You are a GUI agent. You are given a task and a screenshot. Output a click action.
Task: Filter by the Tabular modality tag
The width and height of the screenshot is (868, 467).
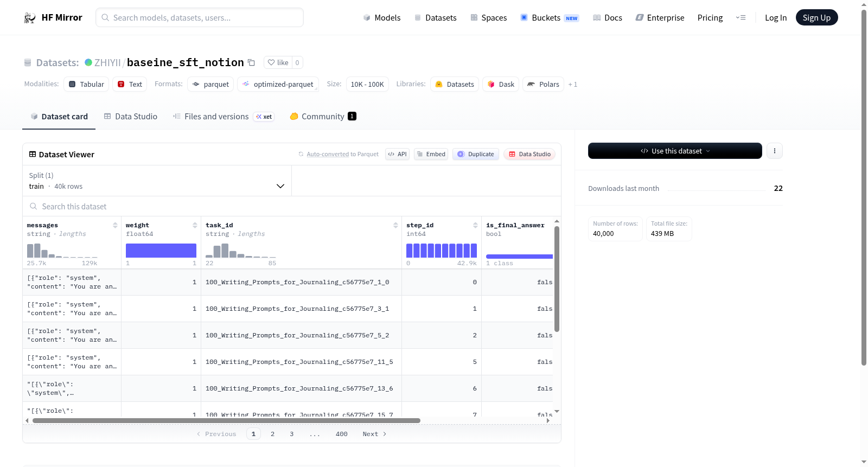coord(86,84)
